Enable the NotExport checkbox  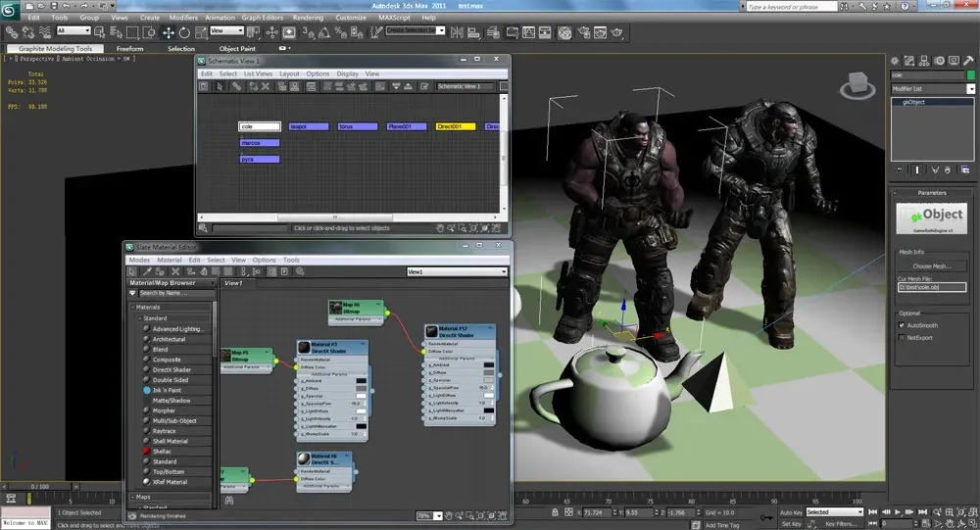pyautogui.click(x=902, y=338)
